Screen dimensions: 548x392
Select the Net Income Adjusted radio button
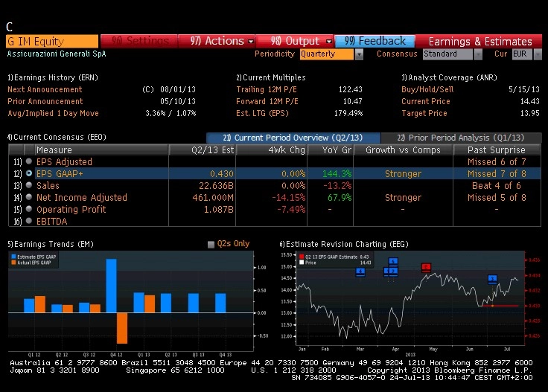[x=29, y=197]
